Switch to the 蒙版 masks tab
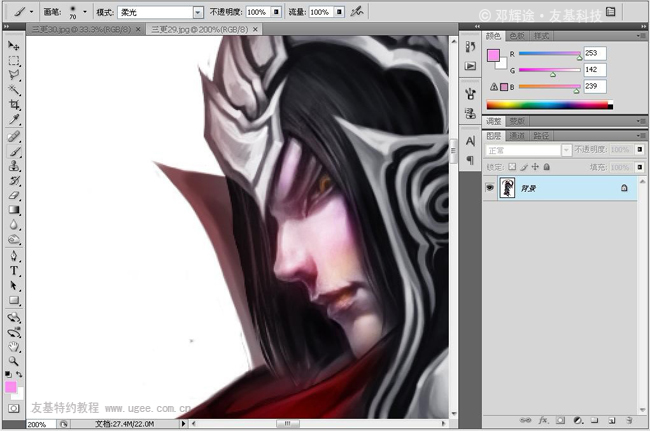Screen dimensions: 650x431 517,121
